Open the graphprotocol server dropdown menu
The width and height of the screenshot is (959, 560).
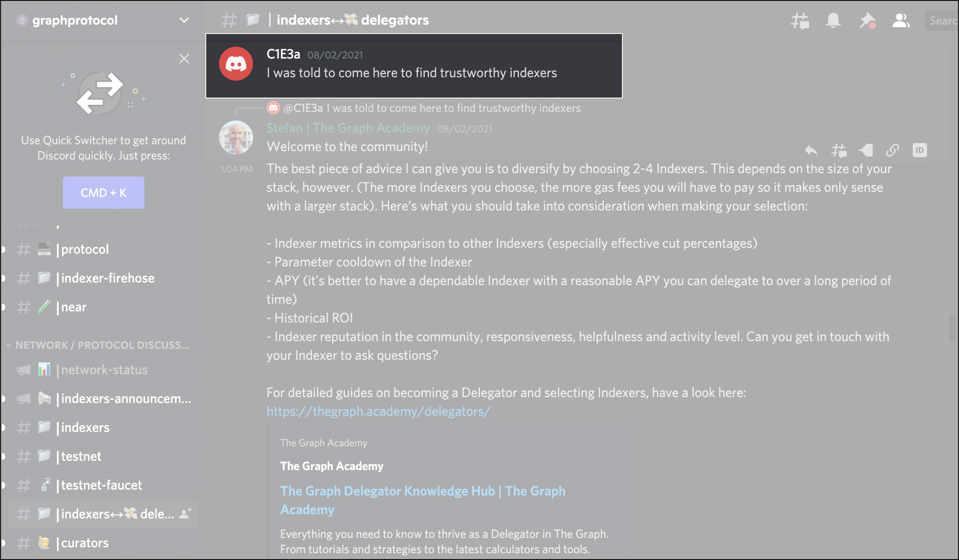coord(184,20)
